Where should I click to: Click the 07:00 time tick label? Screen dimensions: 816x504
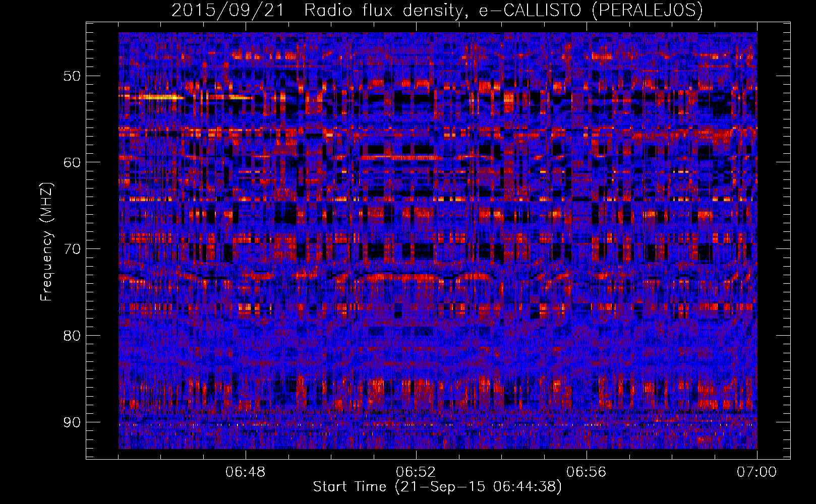[756, 472]
